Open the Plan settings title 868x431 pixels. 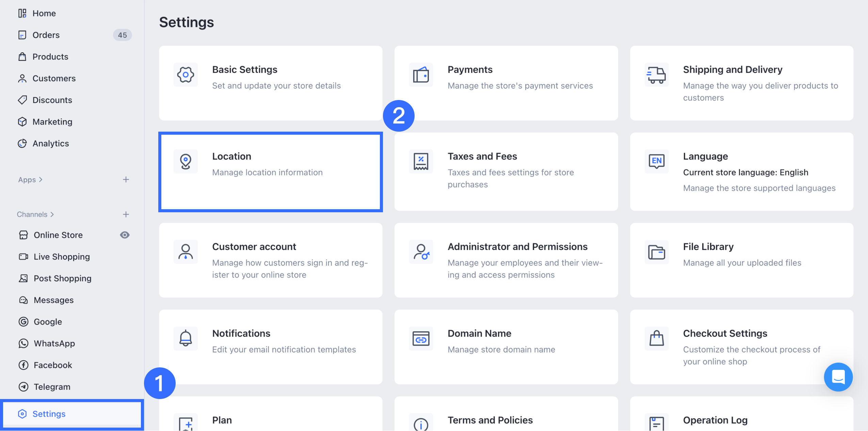click(x=222, y=420)
